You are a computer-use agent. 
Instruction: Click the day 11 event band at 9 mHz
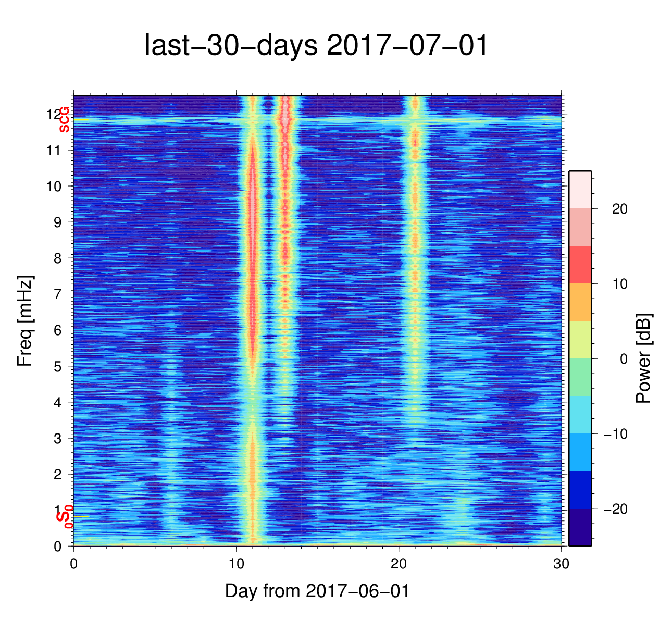click(253, 222)
